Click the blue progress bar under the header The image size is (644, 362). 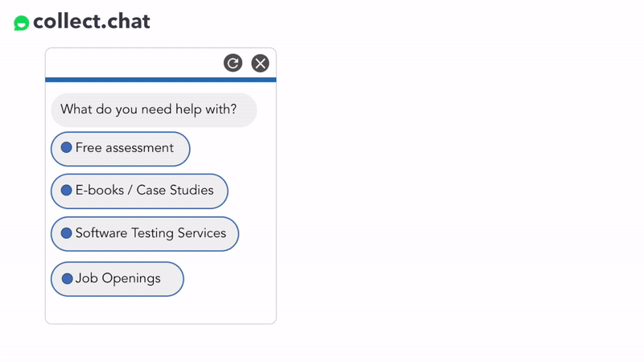point(160,80)
